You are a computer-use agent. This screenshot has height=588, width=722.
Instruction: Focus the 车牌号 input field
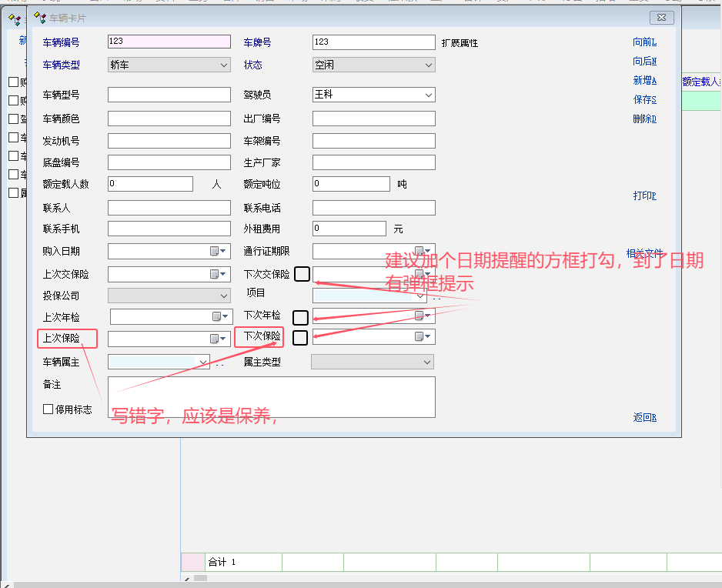pos(373,42)
